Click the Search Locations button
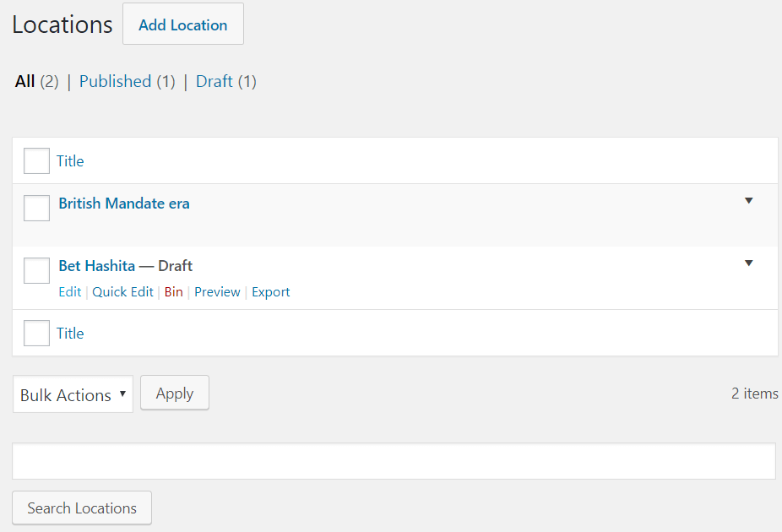 point(82,508)
